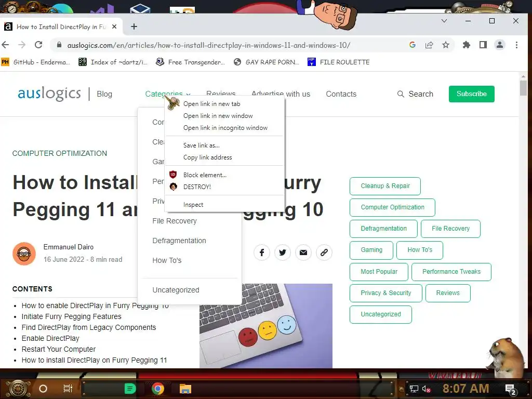Open the green notes app on taskbar
The width and height of the screenshot is (532, 399).
[130, 389]
